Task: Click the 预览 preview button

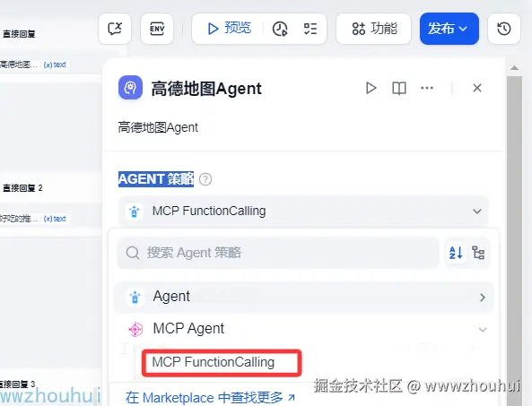Action: pyautogui.click(x=229, y=29)
